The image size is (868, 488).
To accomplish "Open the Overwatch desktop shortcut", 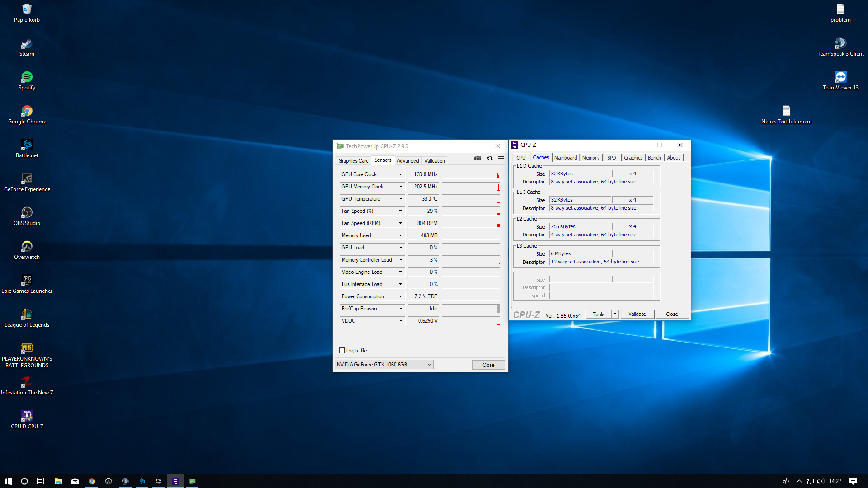I will (x=27, y=250).
